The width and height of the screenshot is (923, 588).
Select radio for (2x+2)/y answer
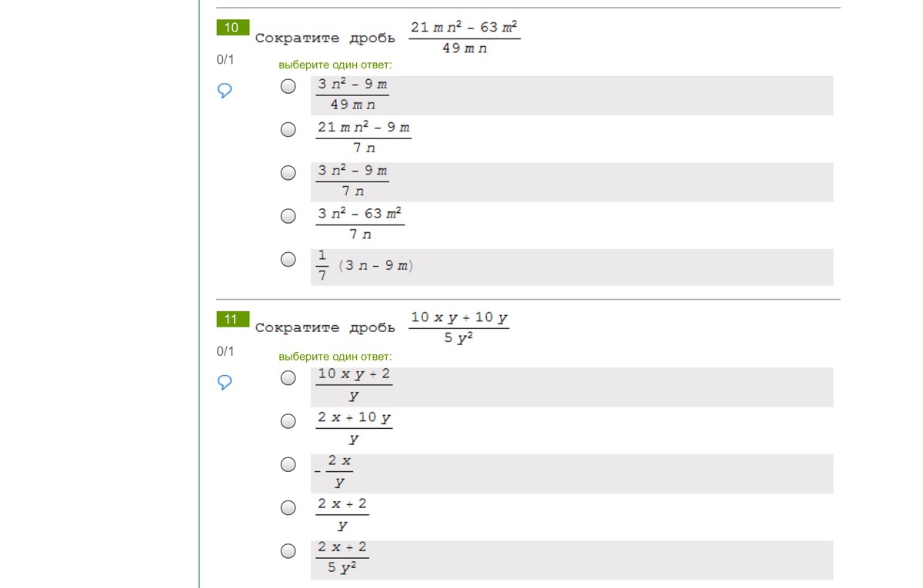(288, 507)
